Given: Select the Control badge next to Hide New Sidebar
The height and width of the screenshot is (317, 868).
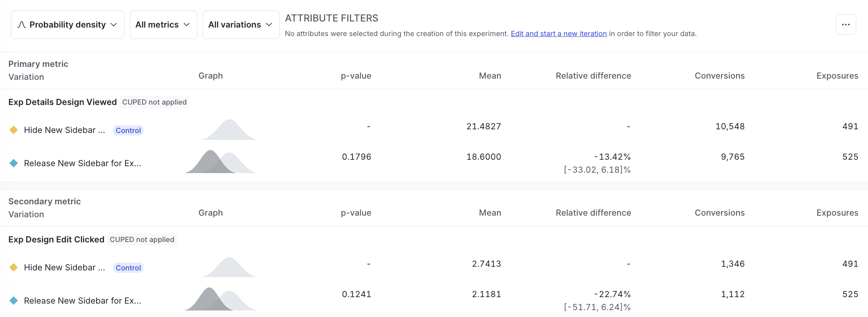Looking at the screenshot, I should 128,130.
